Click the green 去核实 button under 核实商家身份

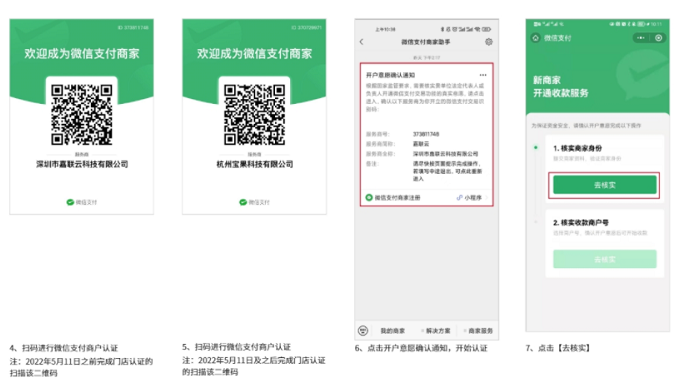[604, 185]
